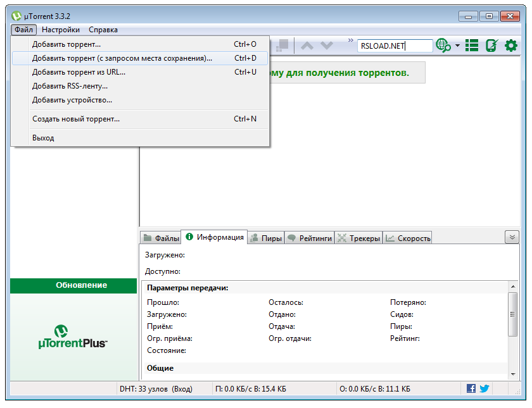Open the Справка menu
Viewport: 532px width, 408px height.
(103, 30)
